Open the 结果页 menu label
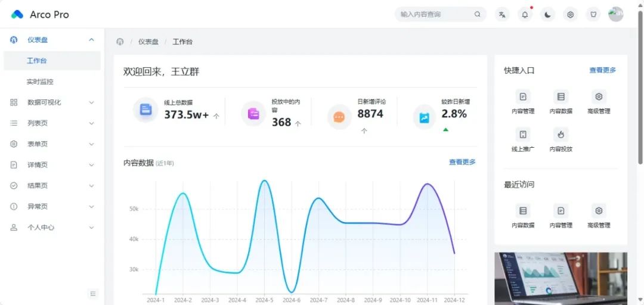The image size is (644, 305). (x=38, y=185)
